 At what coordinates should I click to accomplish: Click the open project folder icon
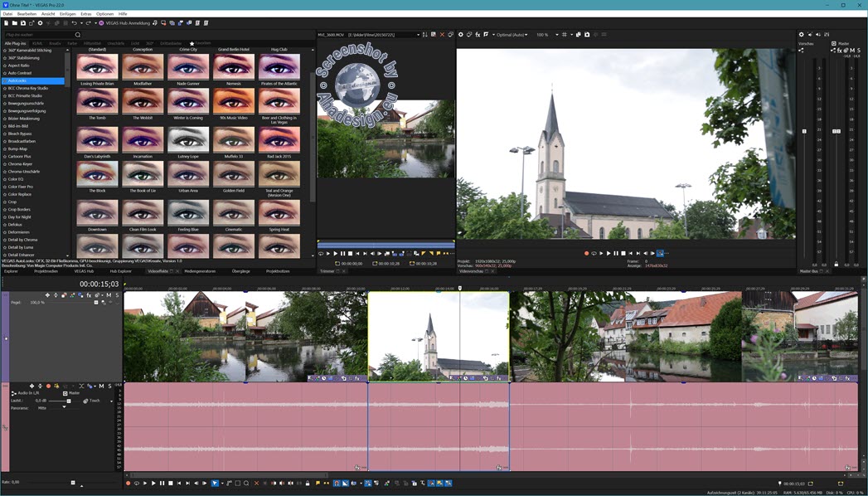14,23
